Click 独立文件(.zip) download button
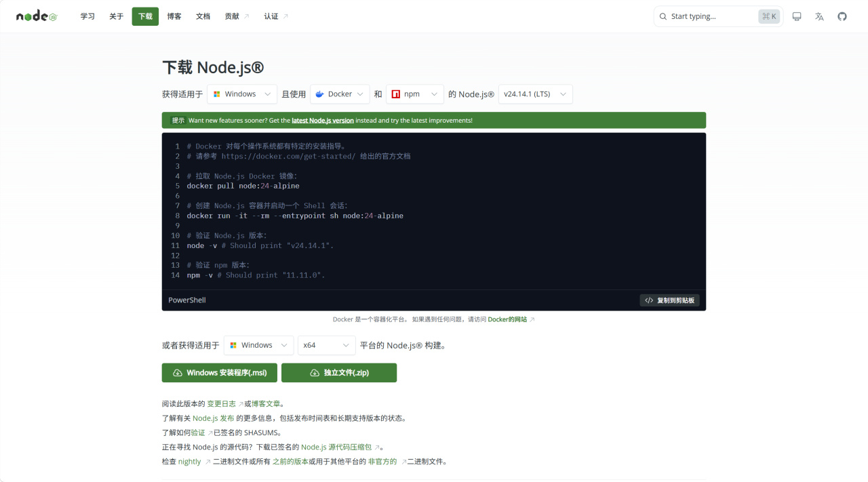Viewport: 868px width, 482px height. click(339, 373)
